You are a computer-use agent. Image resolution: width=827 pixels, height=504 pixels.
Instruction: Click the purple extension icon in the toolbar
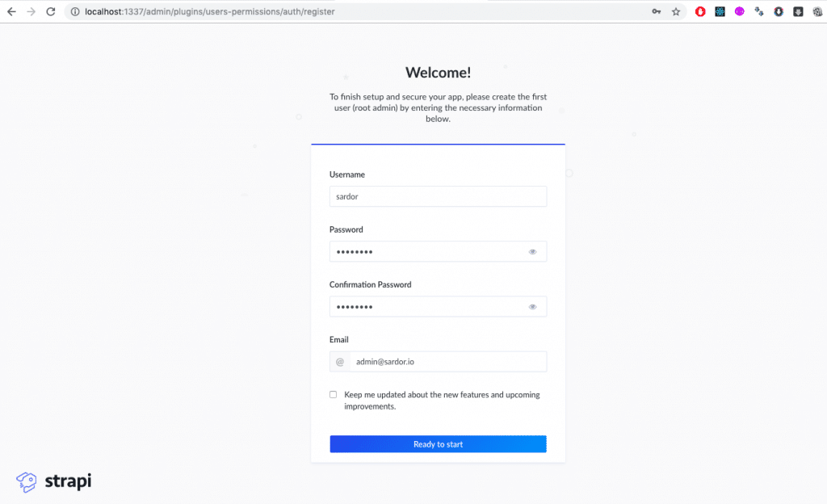tap(739, 11)
